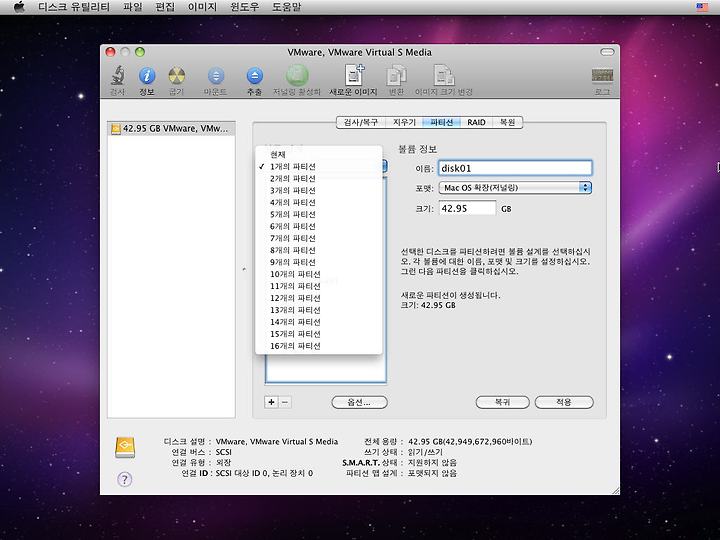This screenshot has height=540, width=720.
Task: Switch to the 복원 tab
Action: 507,122
